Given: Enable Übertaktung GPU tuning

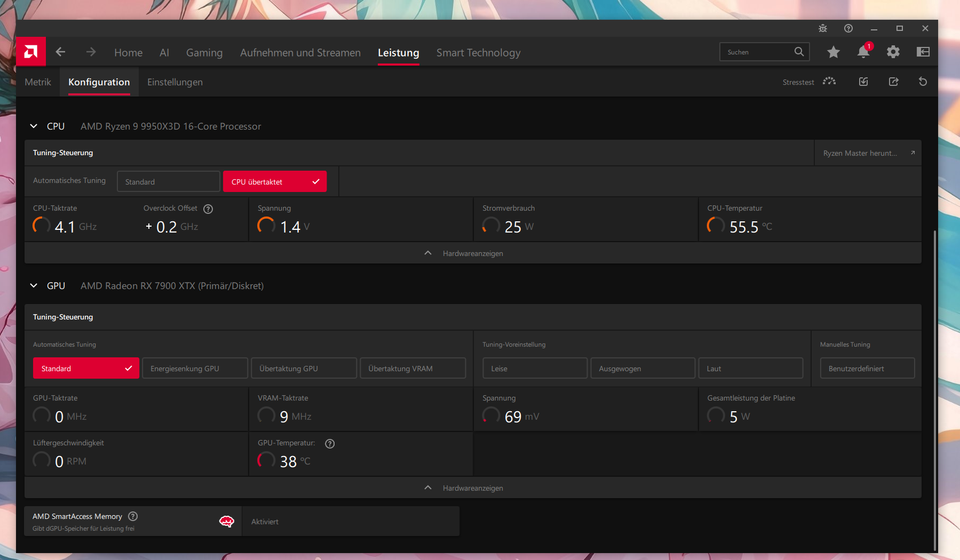Looking at the screenshot, I should pos(304,369).
